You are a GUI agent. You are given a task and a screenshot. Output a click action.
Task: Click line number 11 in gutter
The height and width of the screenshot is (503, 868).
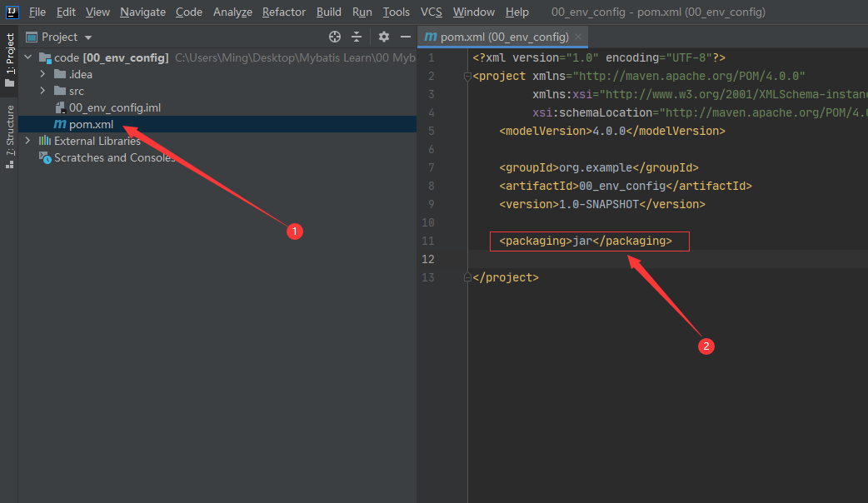pyautogui.click(x=428, y=241)
